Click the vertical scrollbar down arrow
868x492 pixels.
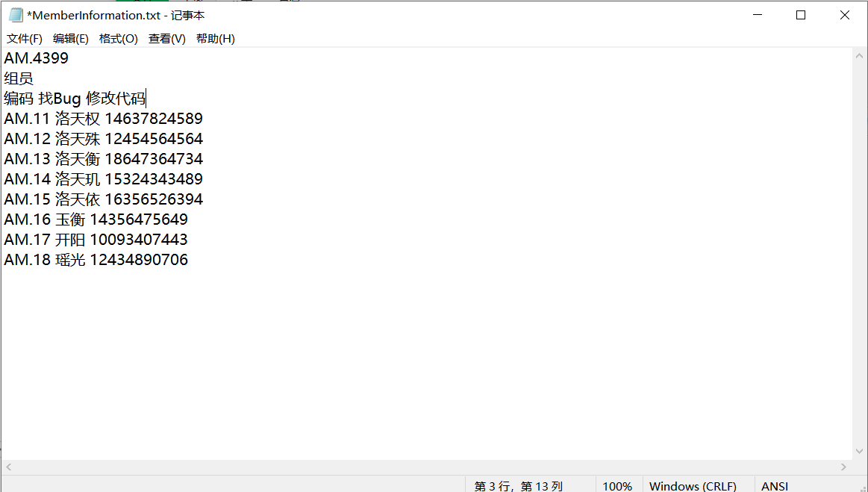point(859,452)
